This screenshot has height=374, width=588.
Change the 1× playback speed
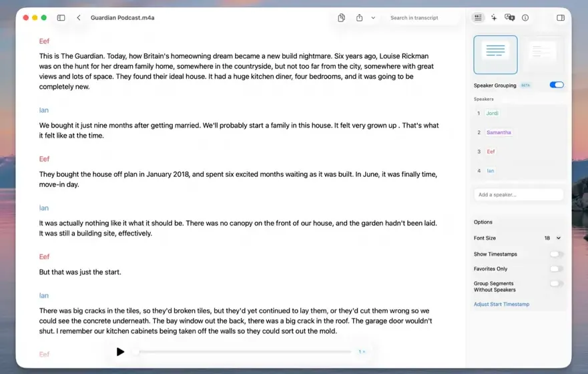pos(362,352)
